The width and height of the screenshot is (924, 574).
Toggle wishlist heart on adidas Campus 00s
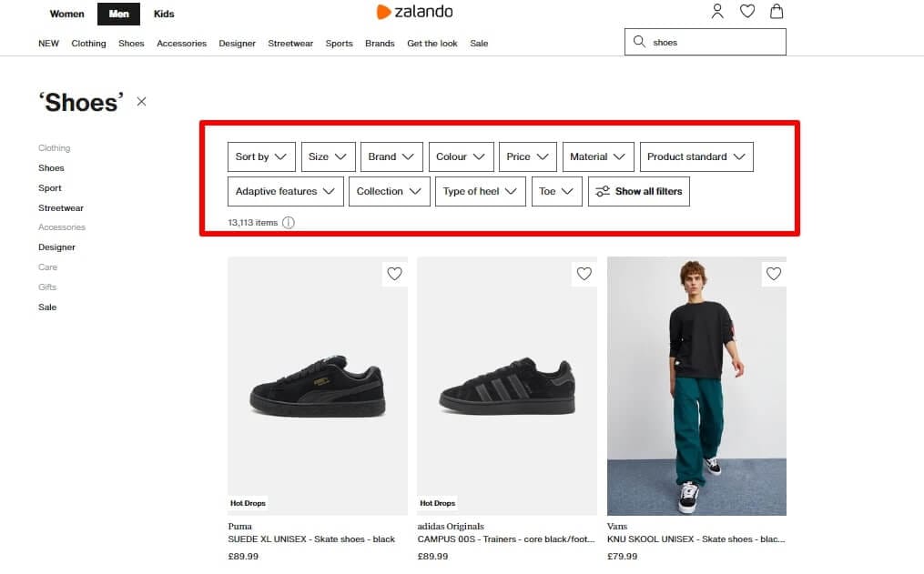[584, 274]
